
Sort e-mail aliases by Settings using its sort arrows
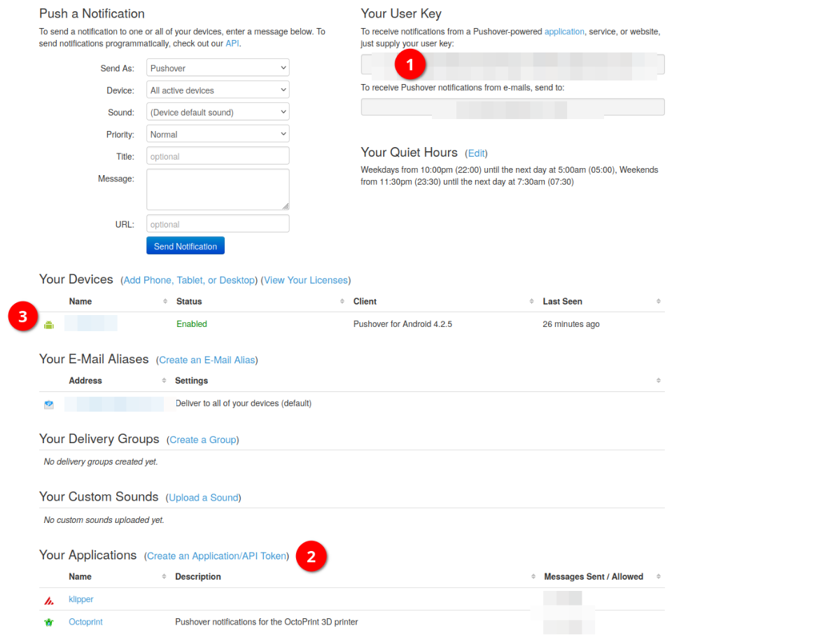coord(659,381)
